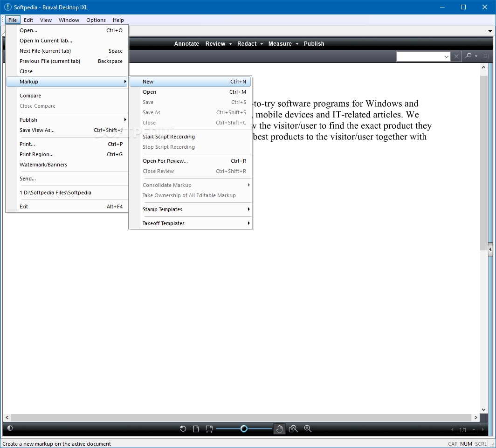The height and width of the screenshot is (448, 496).
Task: Open the tab list dropdown arrow at top right
Action: point(490,31)
